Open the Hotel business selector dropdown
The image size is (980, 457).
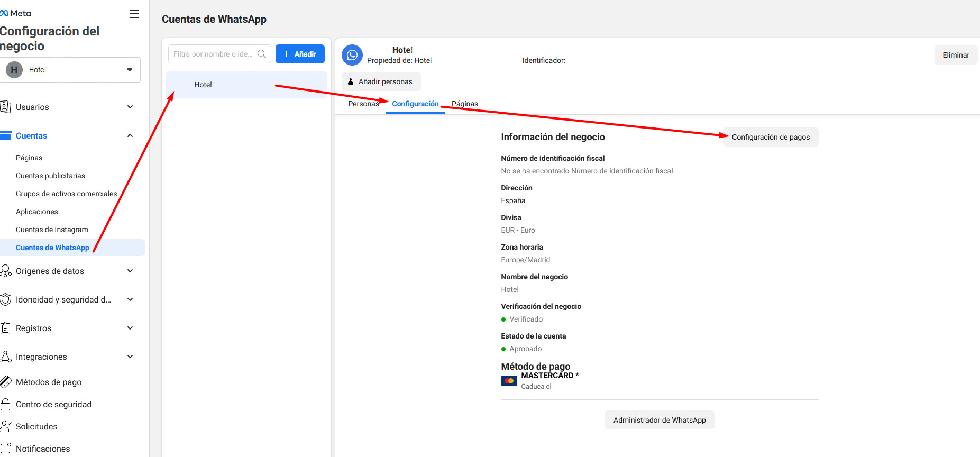point(70,70)
